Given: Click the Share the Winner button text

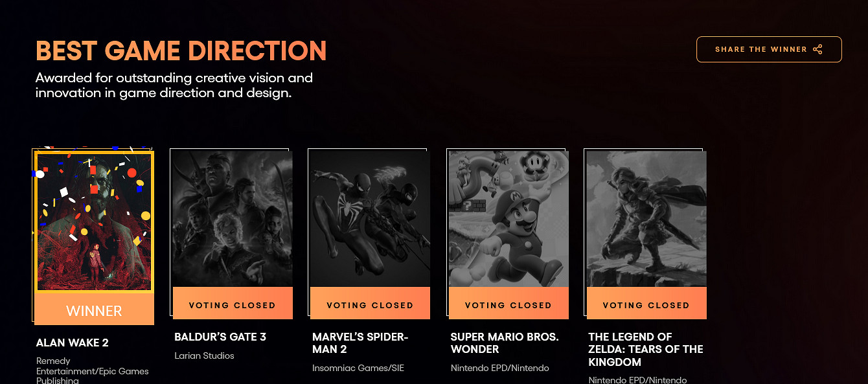Looking at the screenshot, I should click(x=760, y=49).
